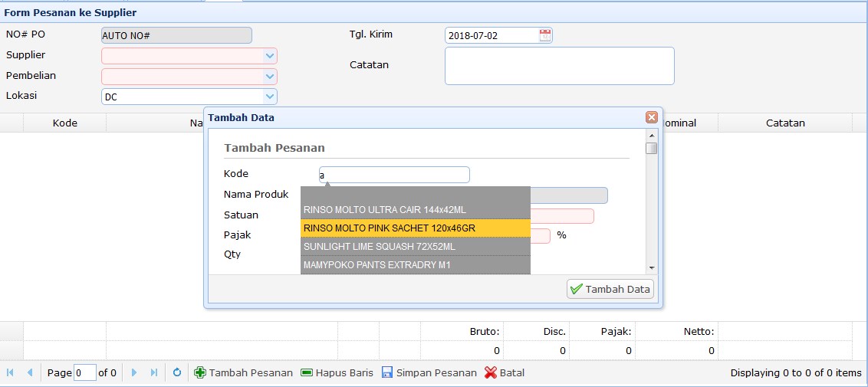Click the Nama Produk field
The width and height of the screenshot is (868, 387).
tap(568, 195)
